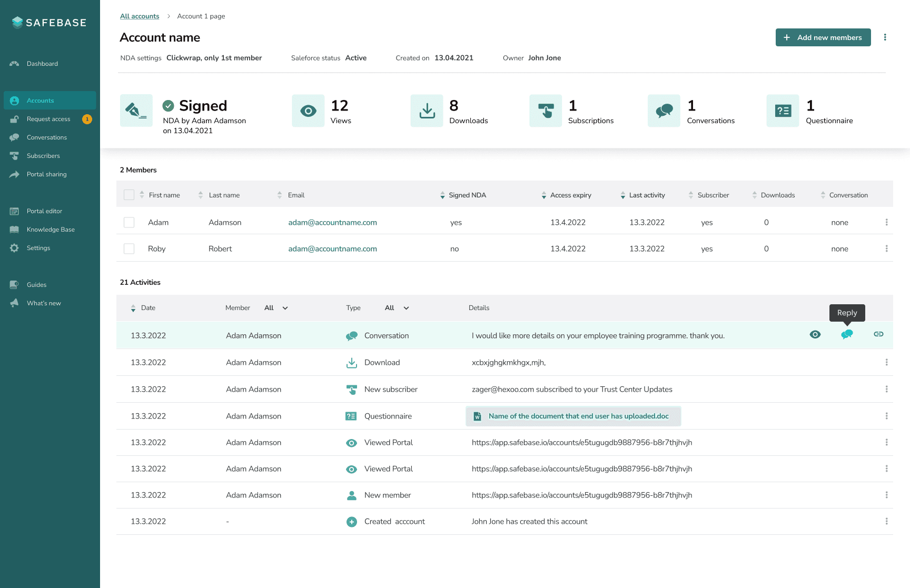
Task: Select Accounts in the sidebar
Action: click(x=50, y=101)
